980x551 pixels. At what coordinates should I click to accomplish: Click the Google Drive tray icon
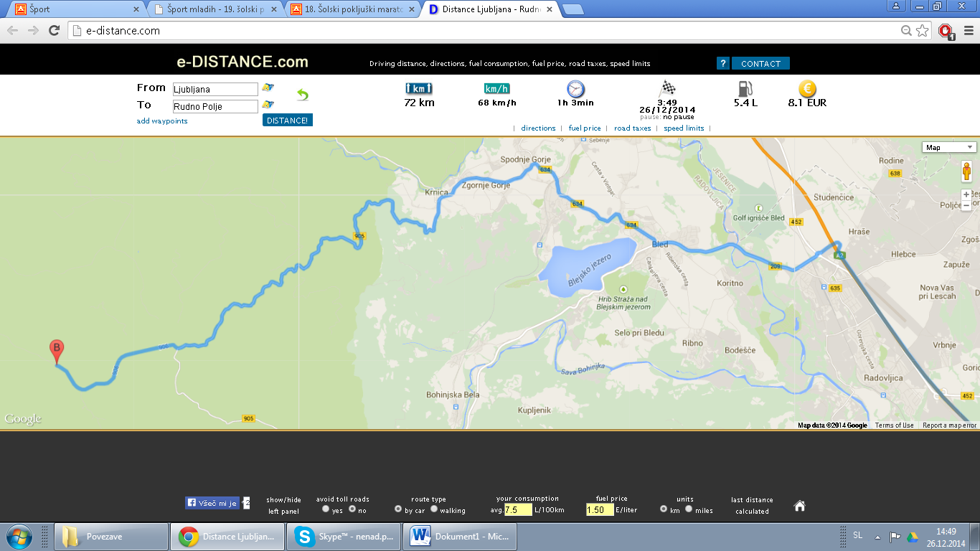pos(913,537)
